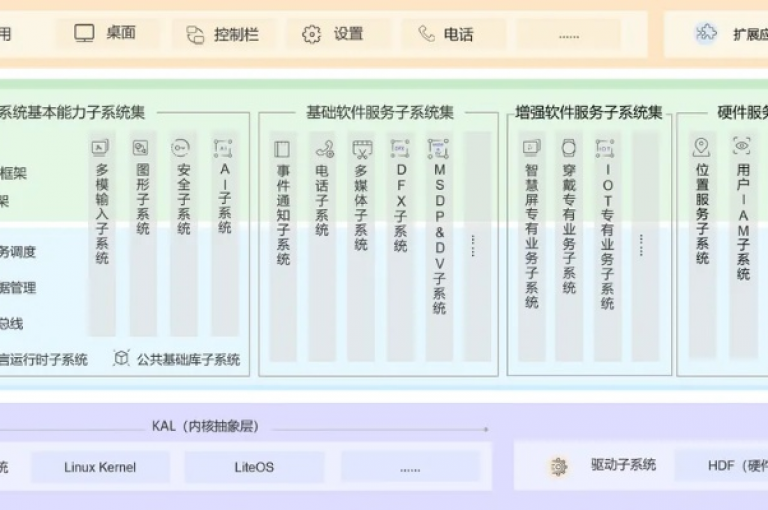Click the IOT专有业务子系统 icon
Screen dimensions: 768x510
coord(605,148)
